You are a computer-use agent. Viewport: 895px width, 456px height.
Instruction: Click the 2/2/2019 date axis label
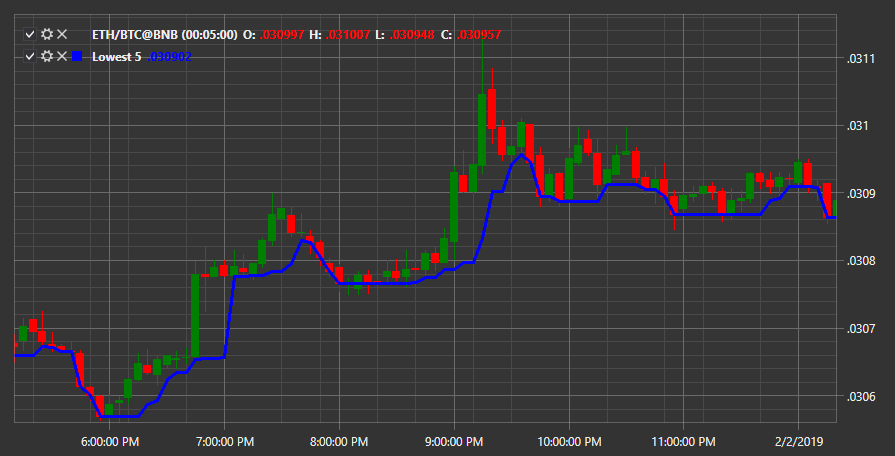point(798,442)
